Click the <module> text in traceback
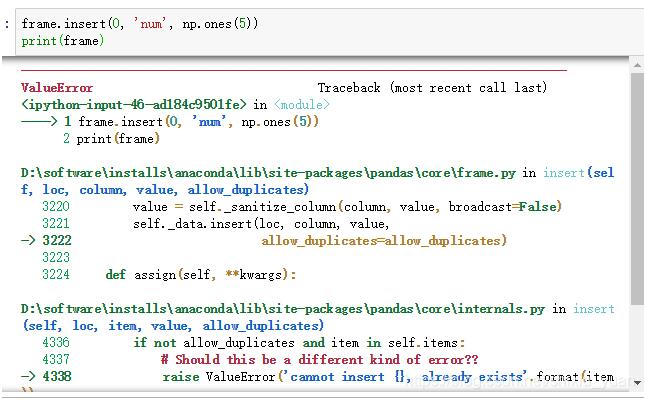The width and height of the screenshot is (646, 400). pyautogui.click(x=301, y=105)
